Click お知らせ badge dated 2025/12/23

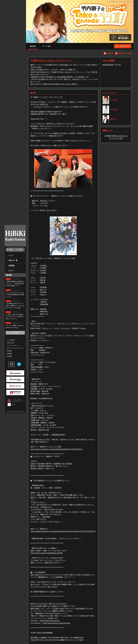click(8, 290)
